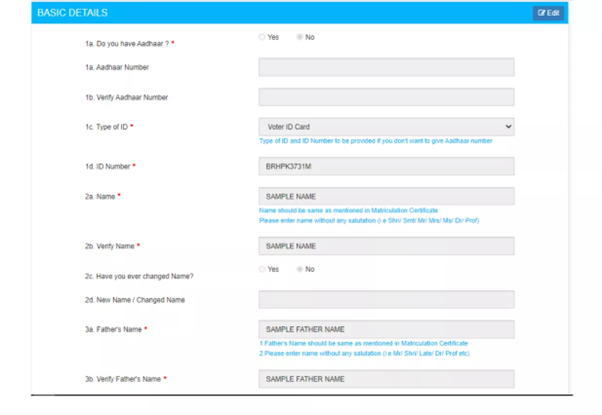The width and height of the screenshot is (602, 415).
Task: Select the Verify Name text box
Action: pos(386,246)
